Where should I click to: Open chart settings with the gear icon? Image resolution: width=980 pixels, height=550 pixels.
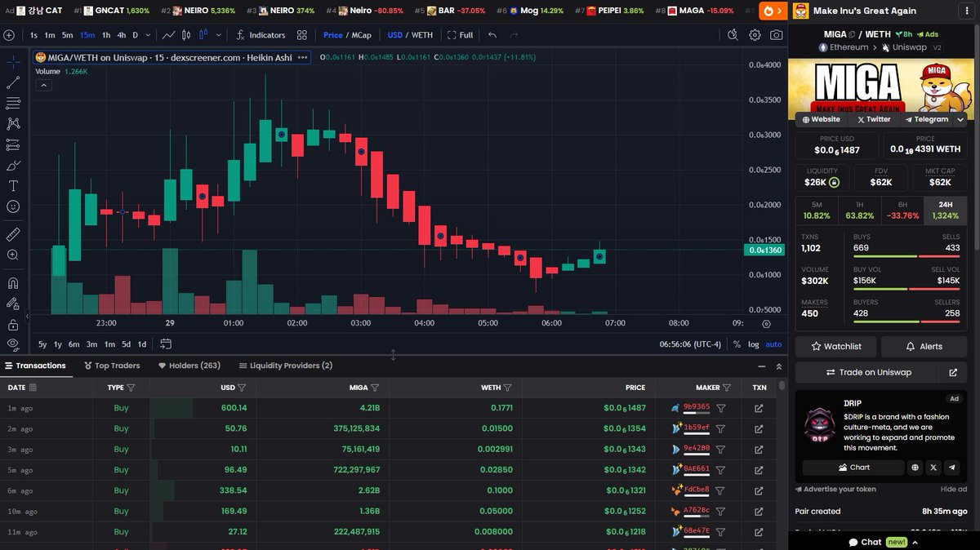[755, 34]
